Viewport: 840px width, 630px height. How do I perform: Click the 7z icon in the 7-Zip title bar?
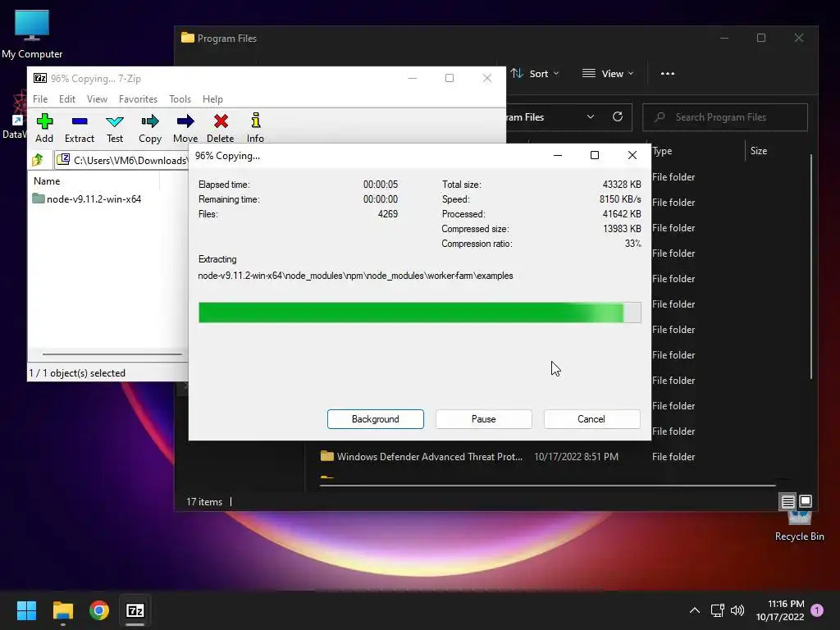40,78
